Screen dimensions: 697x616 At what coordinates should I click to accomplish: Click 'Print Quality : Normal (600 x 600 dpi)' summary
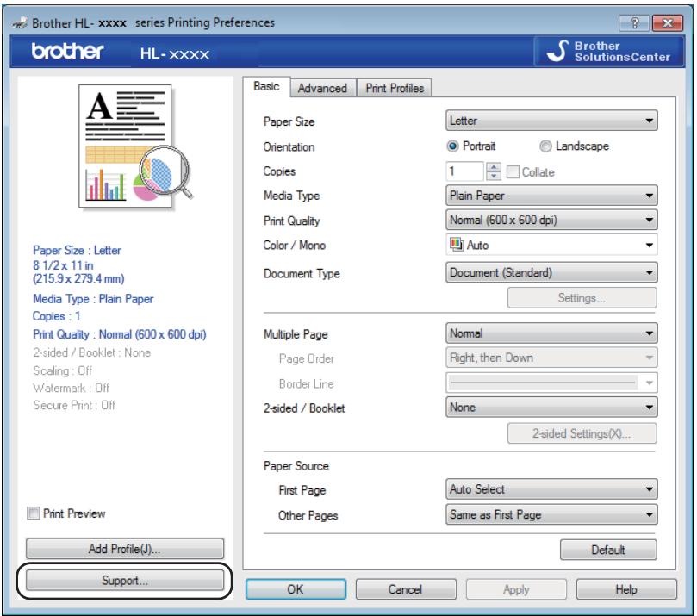tap(120, 334)
